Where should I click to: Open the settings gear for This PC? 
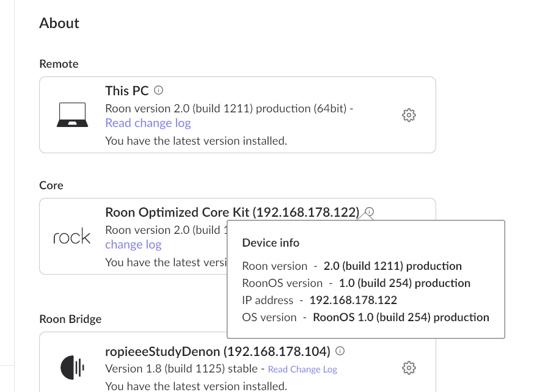tap(409, 115)
